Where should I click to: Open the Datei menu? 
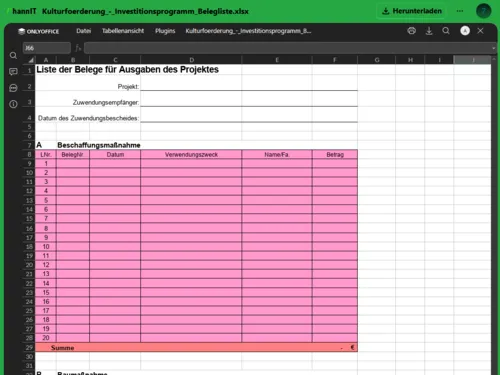83,31
